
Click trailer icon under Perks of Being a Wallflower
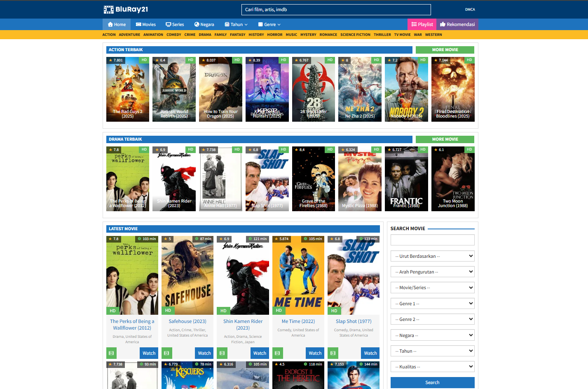click(x=111, y=353)
